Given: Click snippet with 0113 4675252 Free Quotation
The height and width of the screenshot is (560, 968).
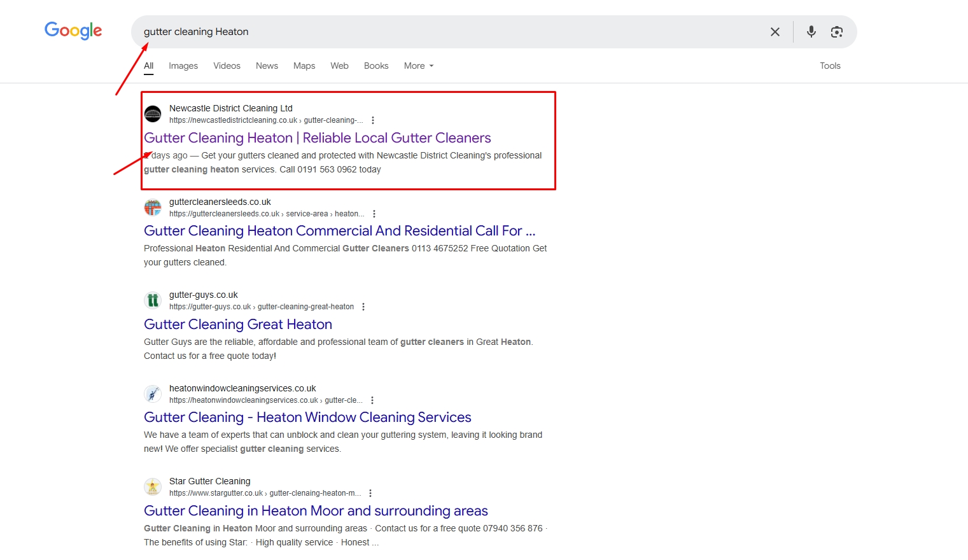Looking at the screenshot, I should click(345, 255).
